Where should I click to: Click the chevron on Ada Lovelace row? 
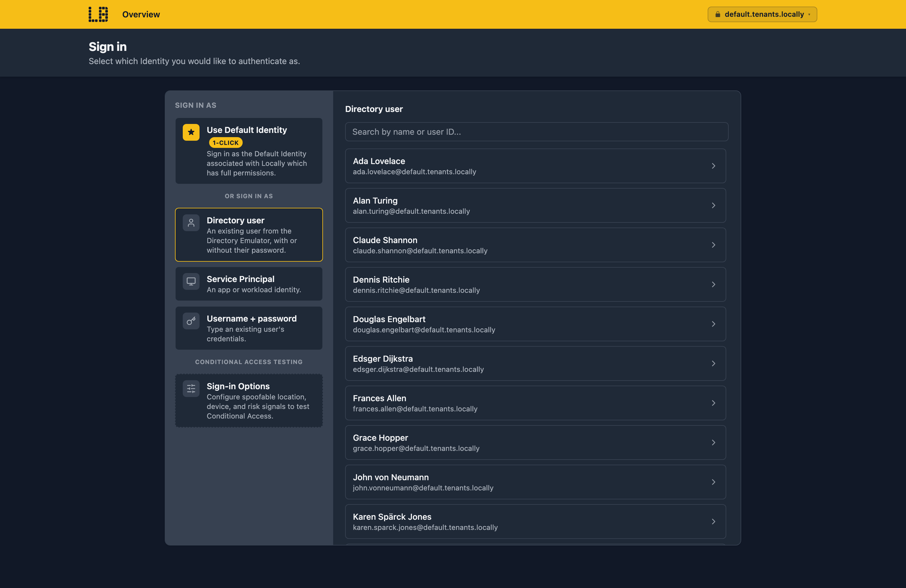pos(713,166)
